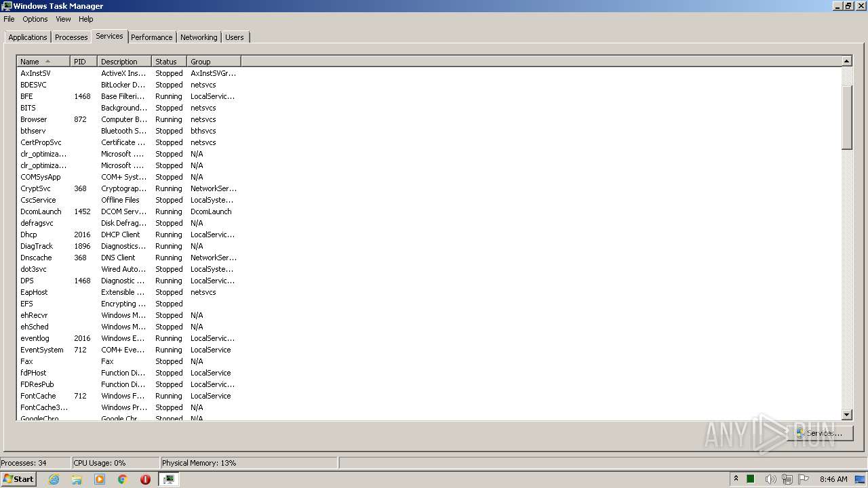Sort by Description column header
The image size is (868, 488).
coord(124,62)
